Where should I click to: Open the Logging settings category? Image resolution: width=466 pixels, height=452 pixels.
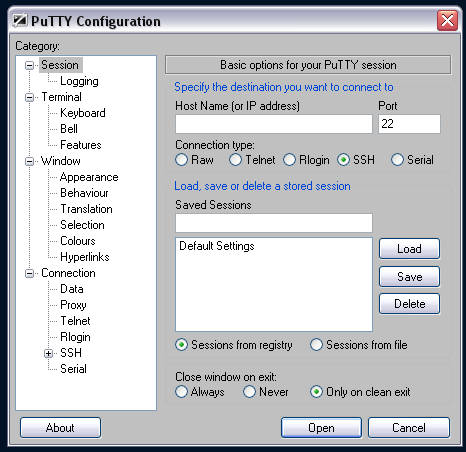[x=79, y=81]
